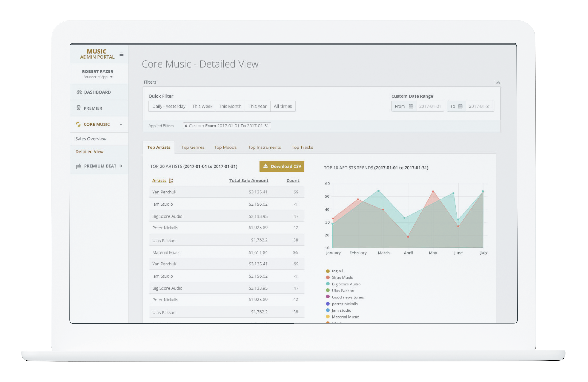Click the Premier badge icon
588x382 pixels.
[79, 108]
